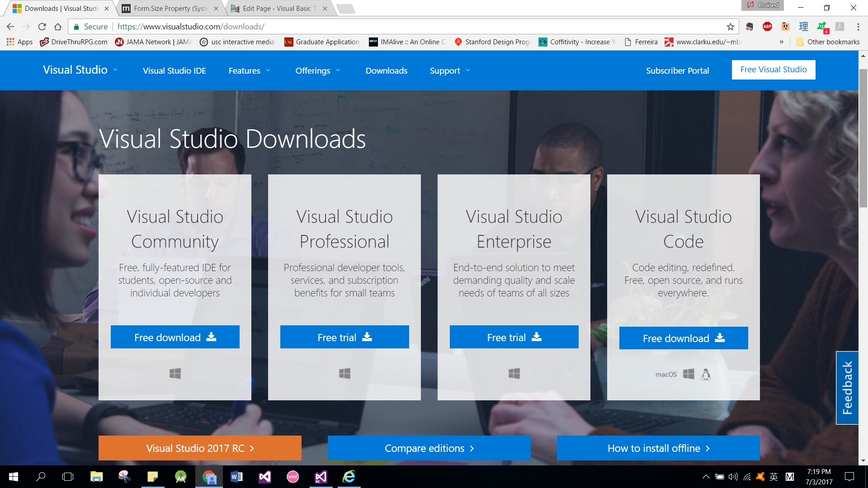Open the Action Center notifications icon
This screenshot has width=868, height=488.
tap(849, 477)
